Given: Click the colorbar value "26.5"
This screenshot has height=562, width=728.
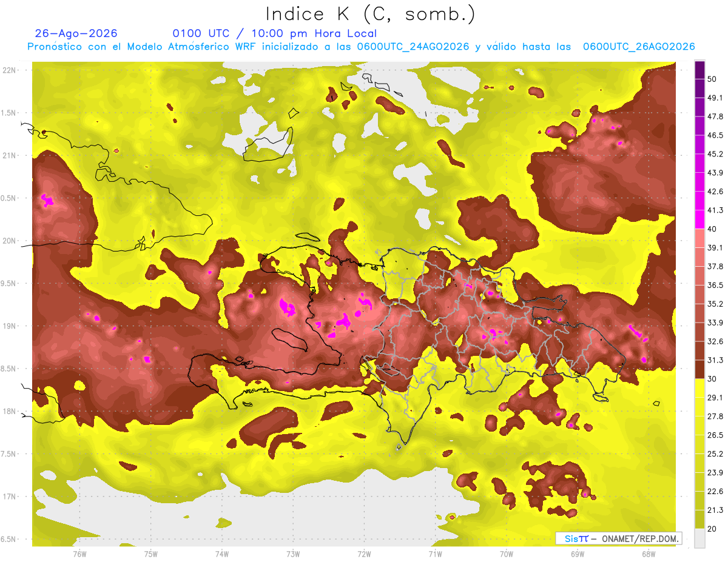Looking at the screenshot, I should pos(716,435).
